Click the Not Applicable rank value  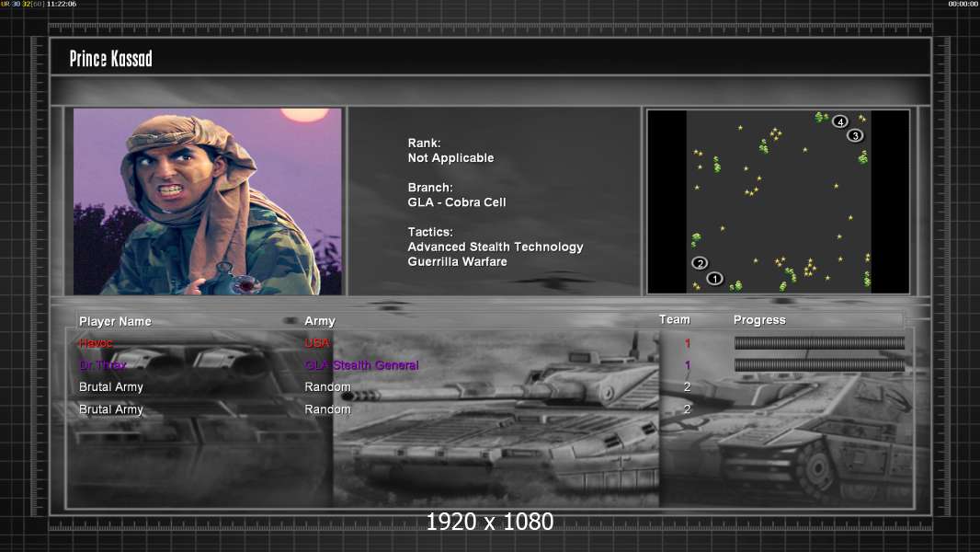click(x=450, y=158)
